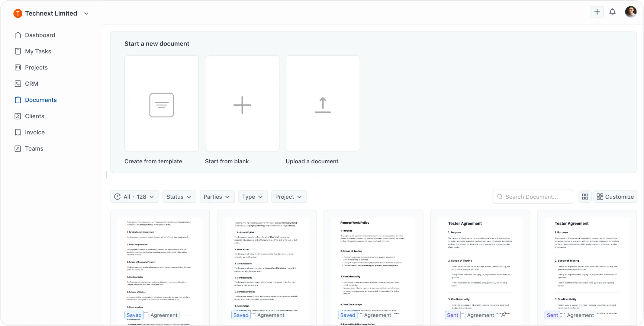Open the Parties filter dropdown
Screen dimensions: 644x326
coord(217,197)
